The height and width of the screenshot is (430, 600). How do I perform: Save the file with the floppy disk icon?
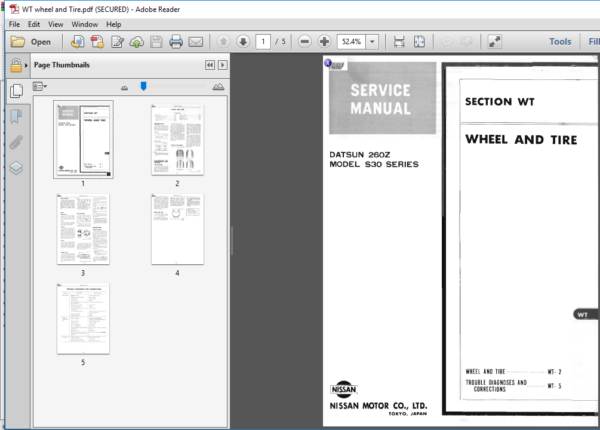point(156,42)
